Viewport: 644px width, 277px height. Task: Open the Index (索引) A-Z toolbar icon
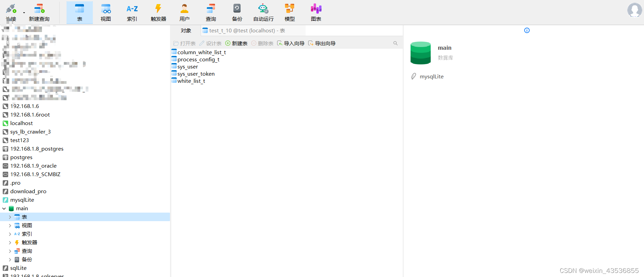point(132,12)
